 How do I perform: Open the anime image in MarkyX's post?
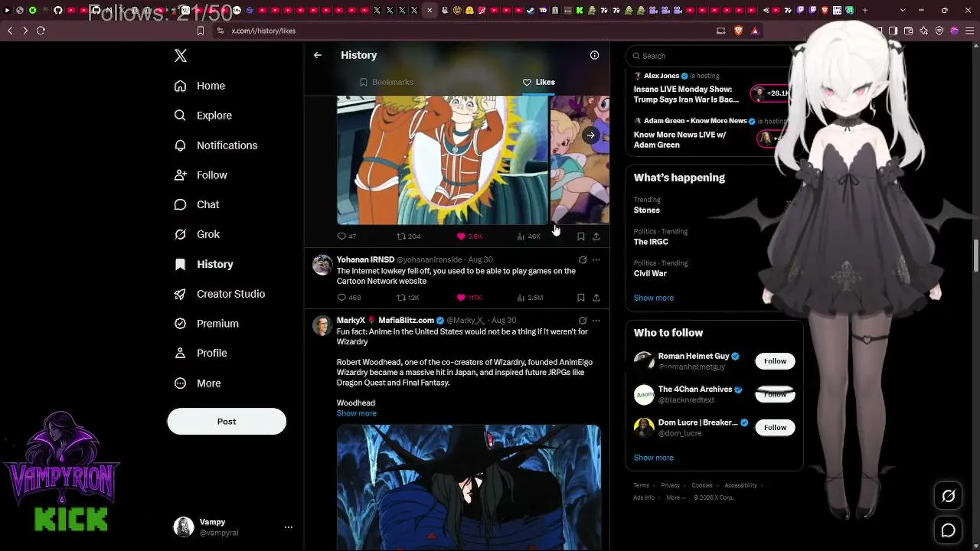point(469,487)
